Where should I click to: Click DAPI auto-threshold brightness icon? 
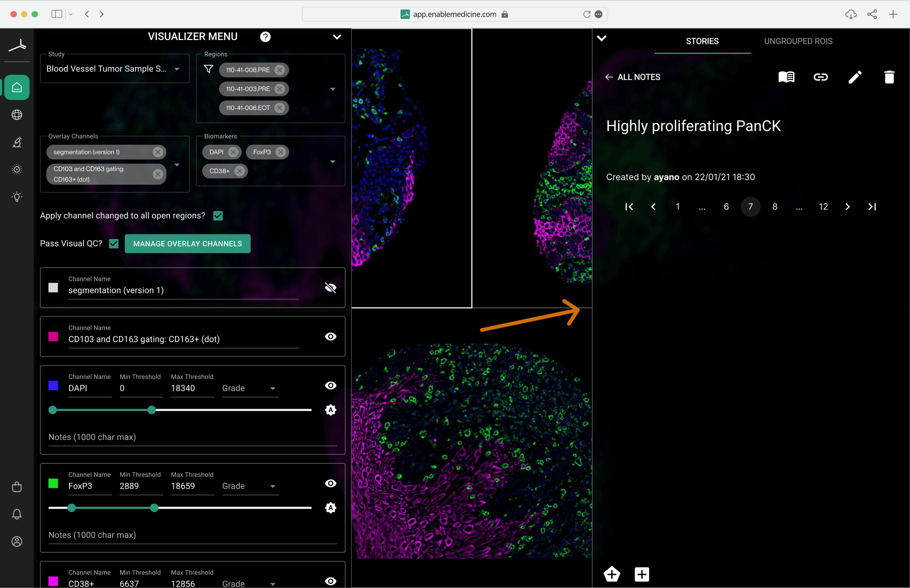330,410
